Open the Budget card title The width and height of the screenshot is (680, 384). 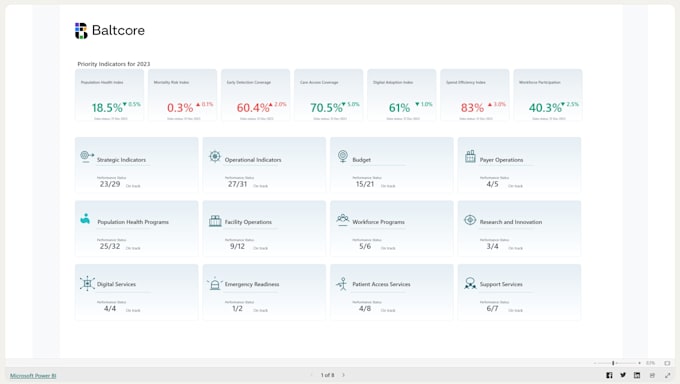[361, 160]
